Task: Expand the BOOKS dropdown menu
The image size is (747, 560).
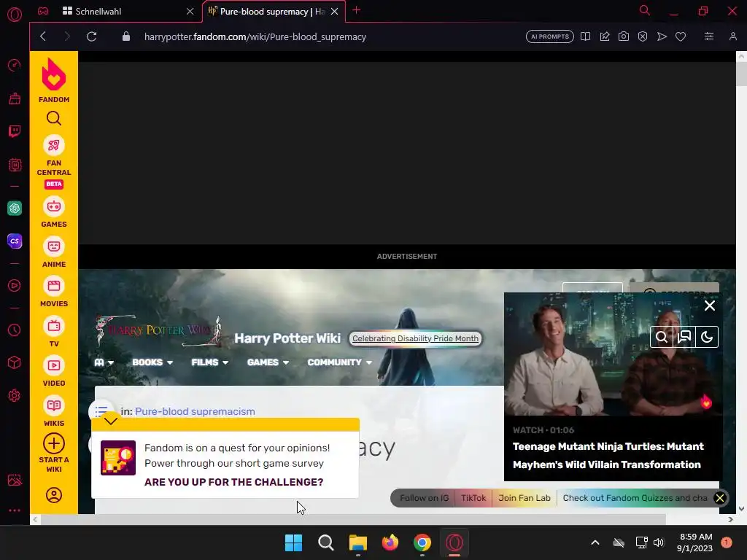Action: click(x=152, y=362)
